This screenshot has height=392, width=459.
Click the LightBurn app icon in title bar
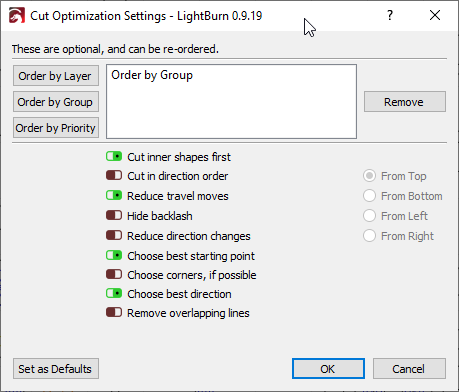(x=17, y=16)
